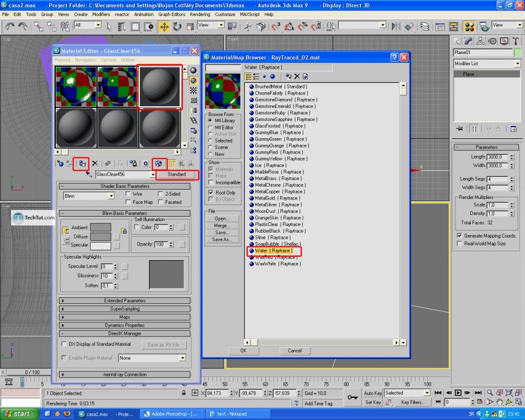Select the Mtl Editor radio button
Viewport: 525px width, 420px height.
(x=210, y=127)
